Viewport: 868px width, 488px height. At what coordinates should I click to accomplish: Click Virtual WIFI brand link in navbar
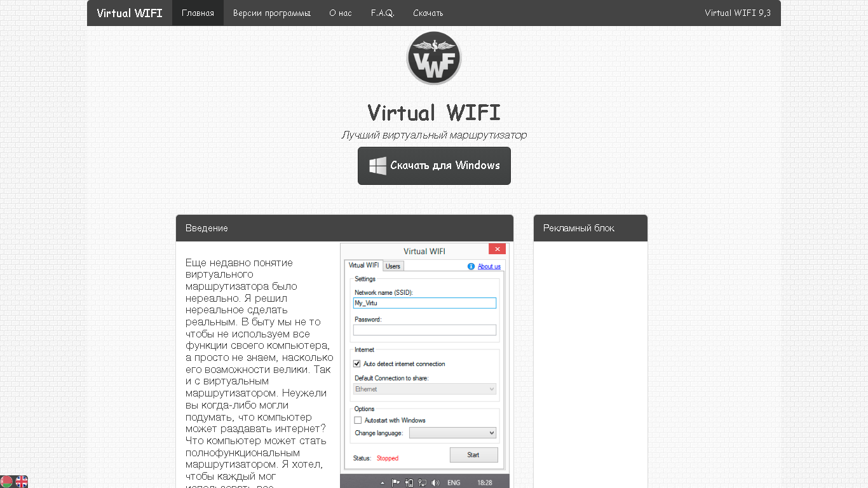[130, 13]
